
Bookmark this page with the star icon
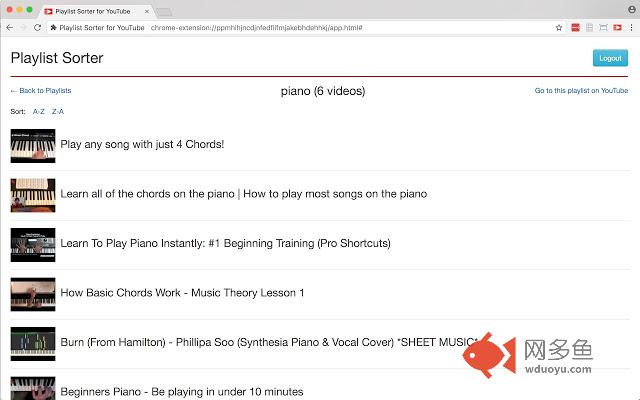pos(559,28)
